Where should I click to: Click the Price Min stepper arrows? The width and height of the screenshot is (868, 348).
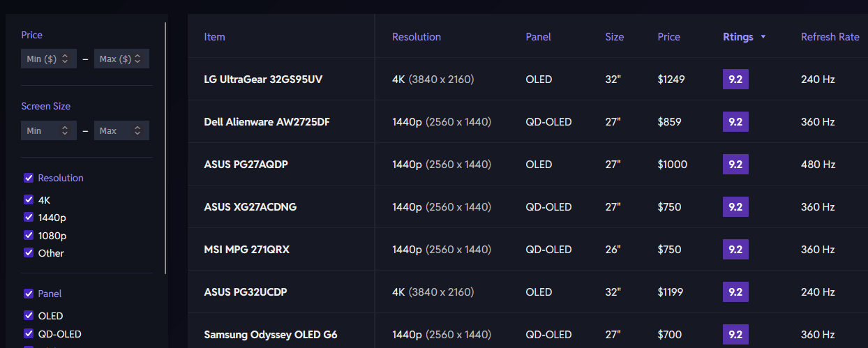click(65, 59)
